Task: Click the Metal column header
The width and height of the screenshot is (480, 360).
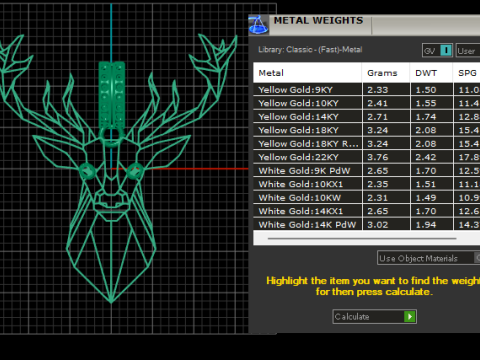Action: coord(307,73)
